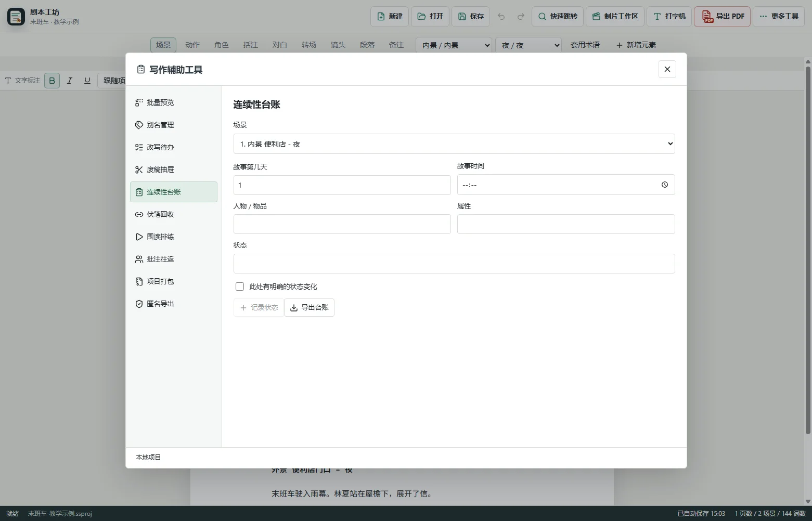Image resolution: width=812 pixels, height=521 pixels.
Task: Open 制片工作区
Action: pos(615,17)
